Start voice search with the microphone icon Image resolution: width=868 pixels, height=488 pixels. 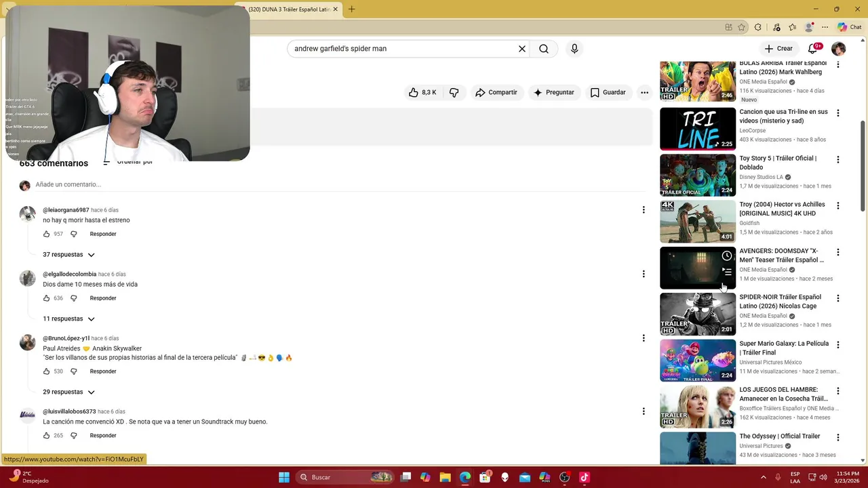[574, 49]
